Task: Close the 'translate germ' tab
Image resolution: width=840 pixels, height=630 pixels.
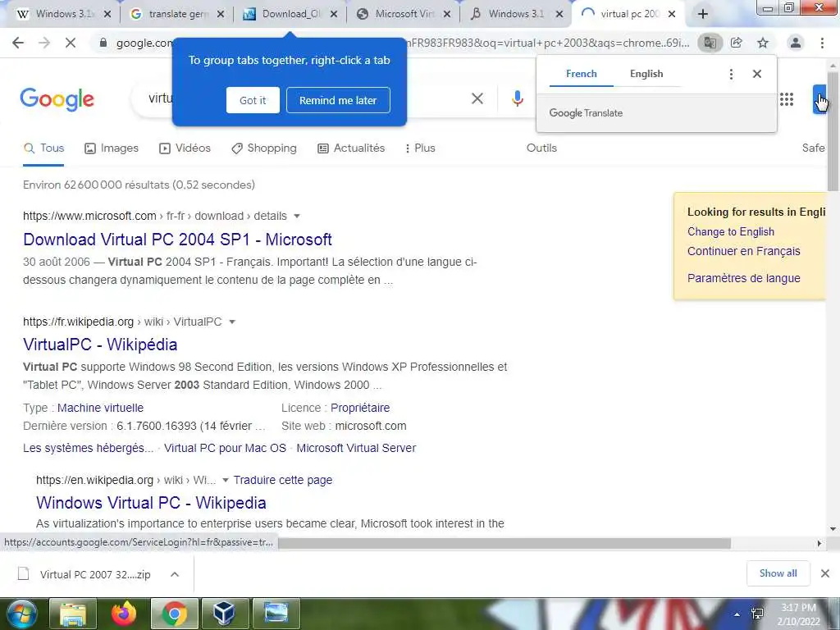Action: coord(221,15)
